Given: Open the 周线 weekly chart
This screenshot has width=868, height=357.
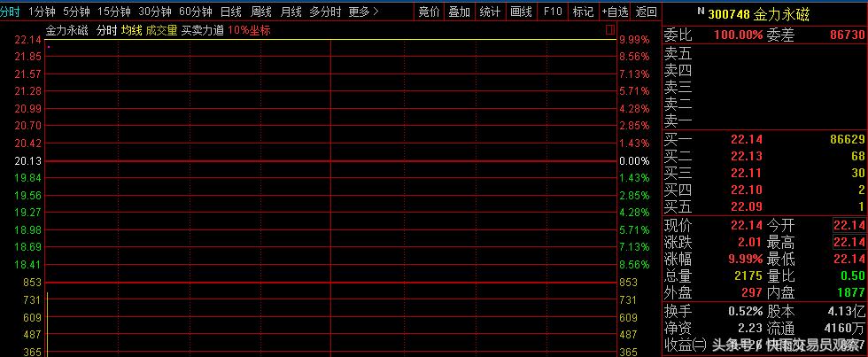Looking at the screenshot, I should click(x=260, y=11).
